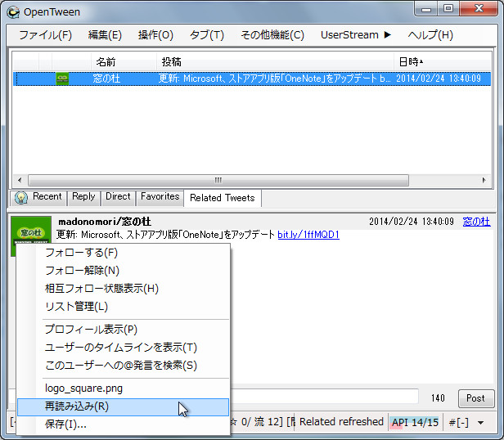The height and width of the screenshot is (440, 504).
Task: Click the Post button
Action: tap(475, 398)
